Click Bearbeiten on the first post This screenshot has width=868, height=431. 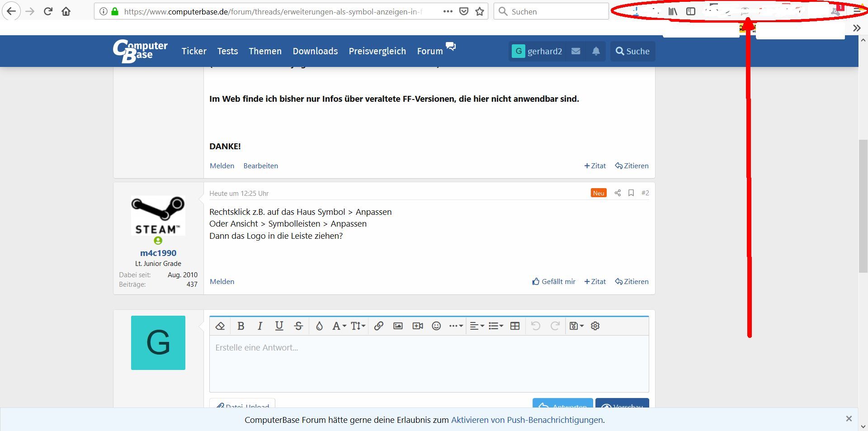[x=261, y=166]
